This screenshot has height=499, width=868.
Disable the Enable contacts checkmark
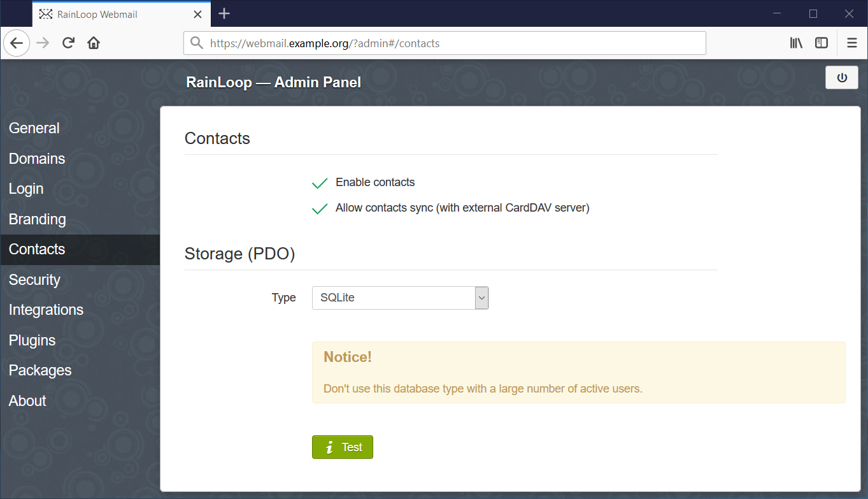(x=320, y=184)
